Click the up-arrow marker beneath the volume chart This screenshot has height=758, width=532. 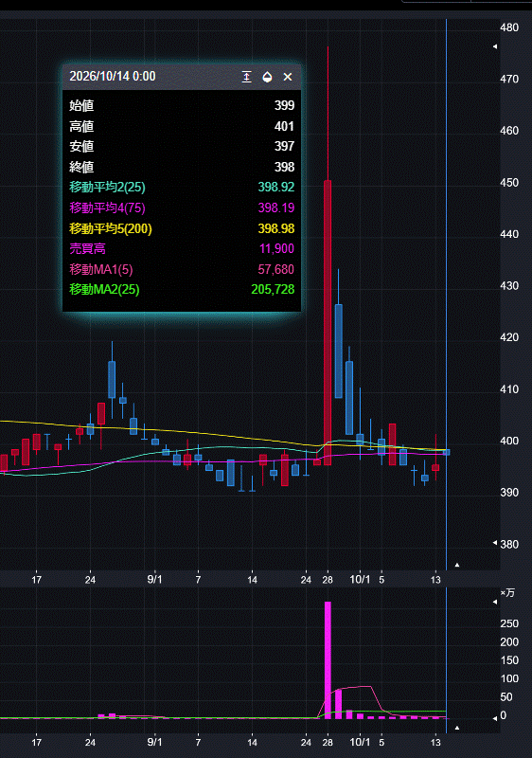456,728
